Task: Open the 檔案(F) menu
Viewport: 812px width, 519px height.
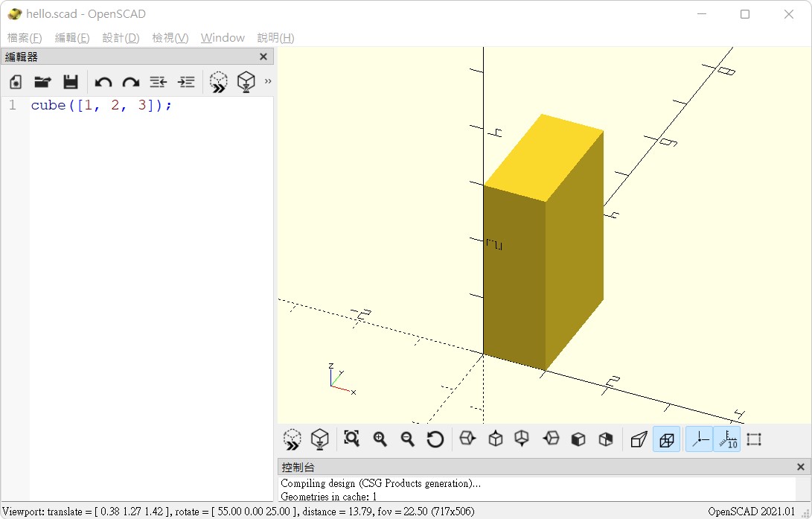Action: (x=25, y=38)
